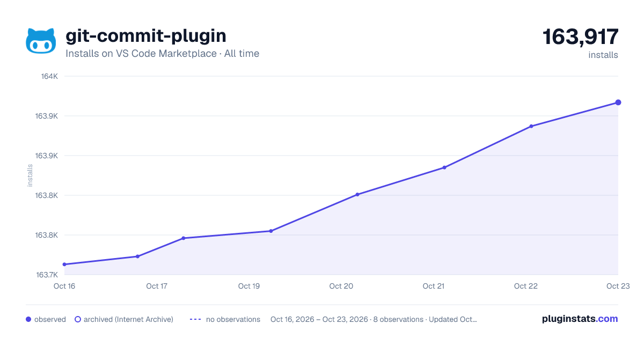
Task: Click the observed legend filled dot
Action: 28,319
